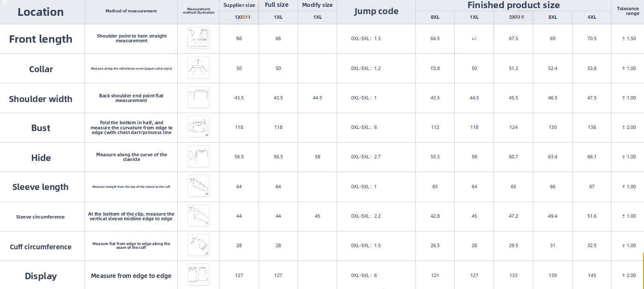Select the Shoulder width illustration image
This screenshot has width=644, height=289.
tap(198, 97)
